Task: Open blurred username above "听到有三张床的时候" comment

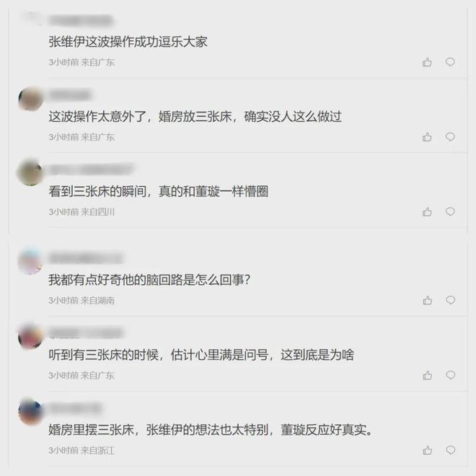Action: coord(87,332)
